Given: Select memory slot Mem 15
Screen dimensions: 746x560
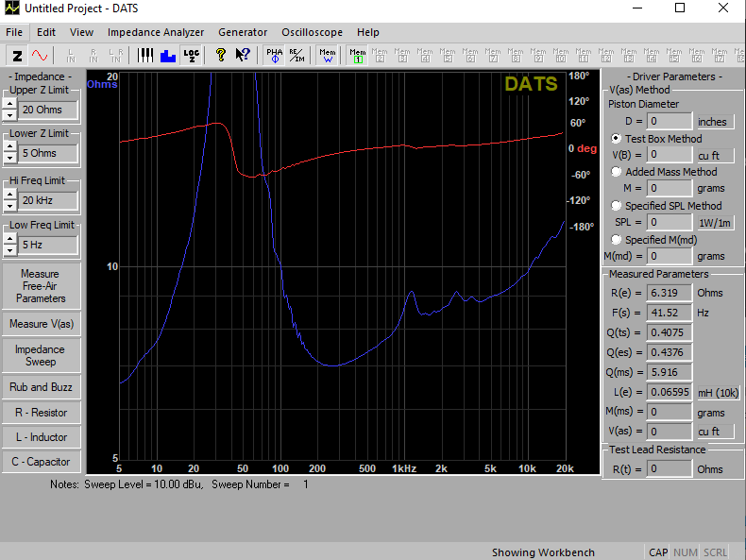Looking at the screenshot, I should point(673,56).
